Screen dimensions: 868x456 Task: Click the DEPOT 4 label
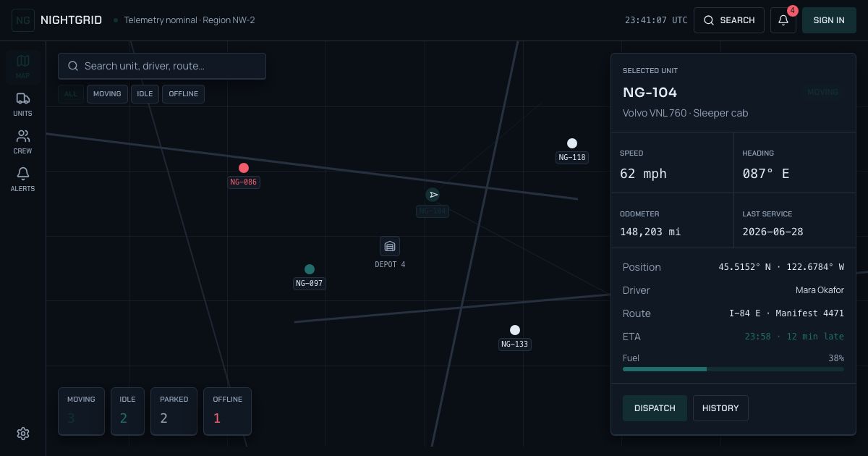tap(390, 265)
